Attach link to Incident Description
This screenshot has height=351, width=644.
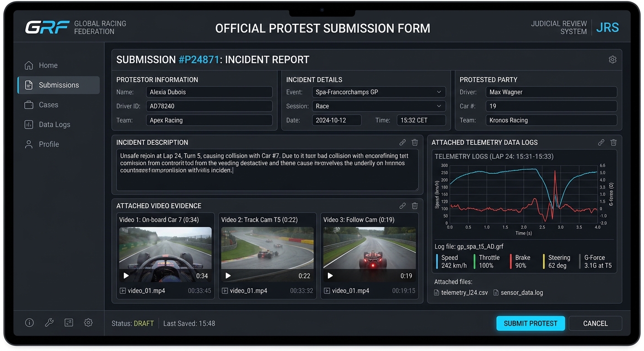click(x=402, y=143)
